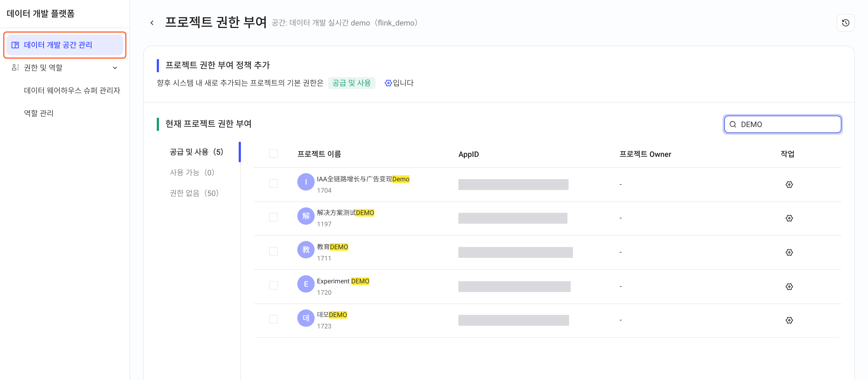
Task: Open 데이터 개발 공간 관리 menu item
Action: 65,45
